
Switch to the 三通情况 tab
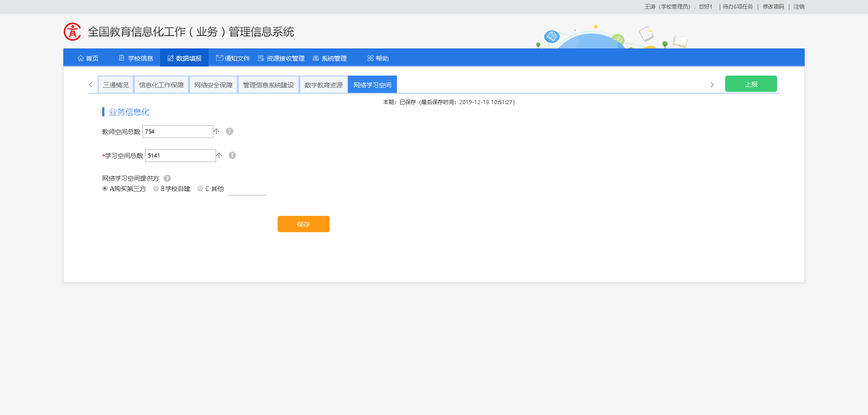(x=115, y=84)
